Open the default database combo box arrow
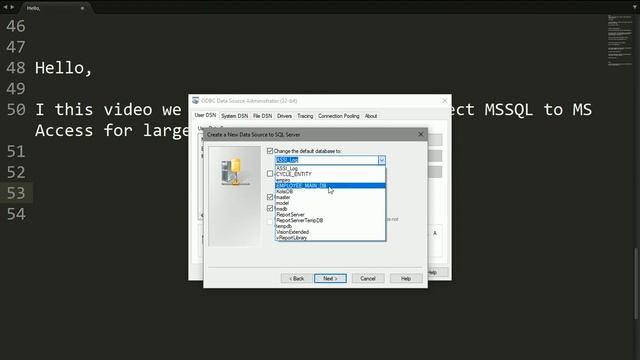640x360 pixels. pyautogui.click(x=381, y=160)
